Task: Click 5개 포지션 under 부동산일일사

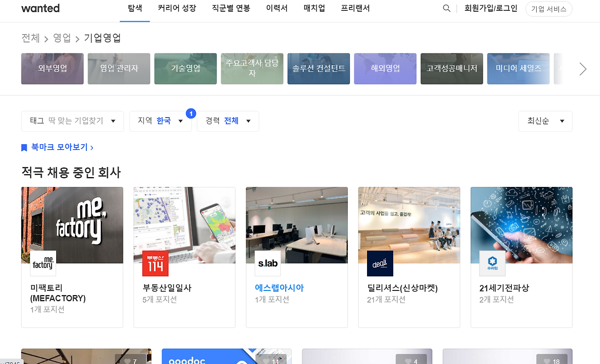Action: coord(159,299)
